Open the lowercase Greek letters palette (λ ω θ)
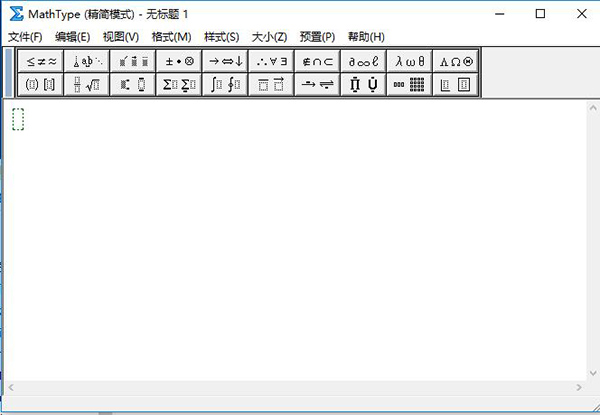Screen dimensions: 600x415 click(409, 61)
